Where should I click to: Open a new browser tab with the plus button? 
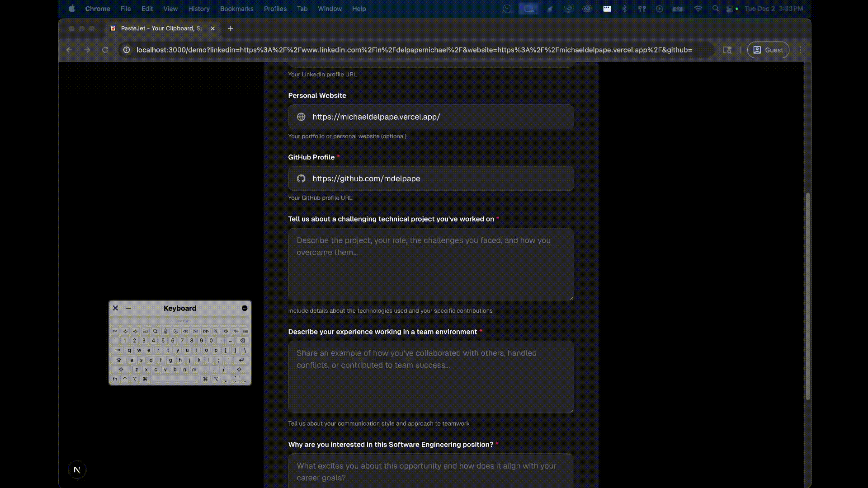[231, 28]
